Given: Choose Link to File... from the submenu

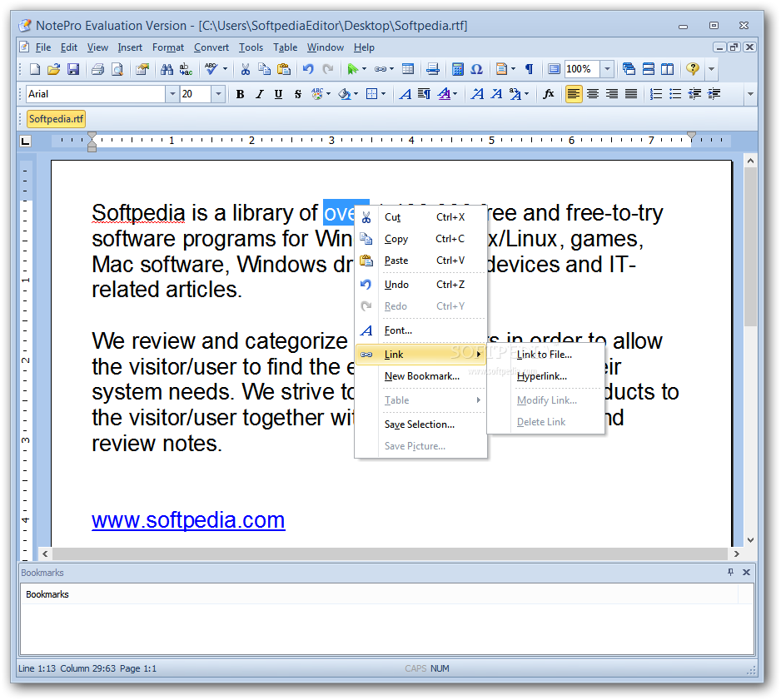Looking at the screenshot, I should pos(546,355).
